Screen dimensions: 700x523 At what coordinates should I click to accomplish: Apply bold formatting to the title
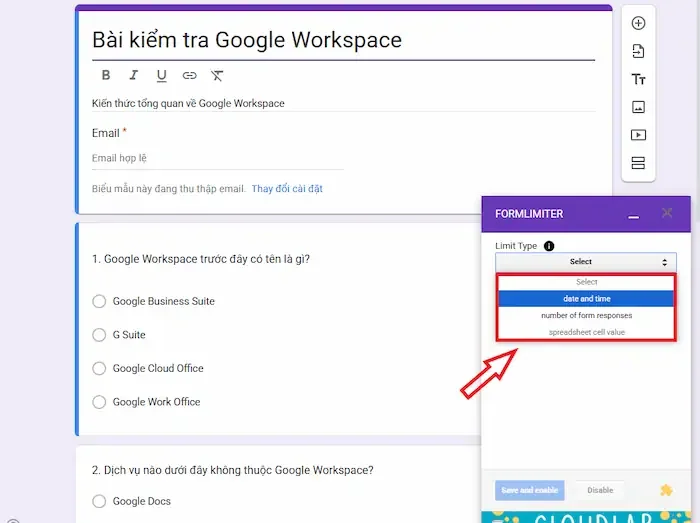click(106, 75)
